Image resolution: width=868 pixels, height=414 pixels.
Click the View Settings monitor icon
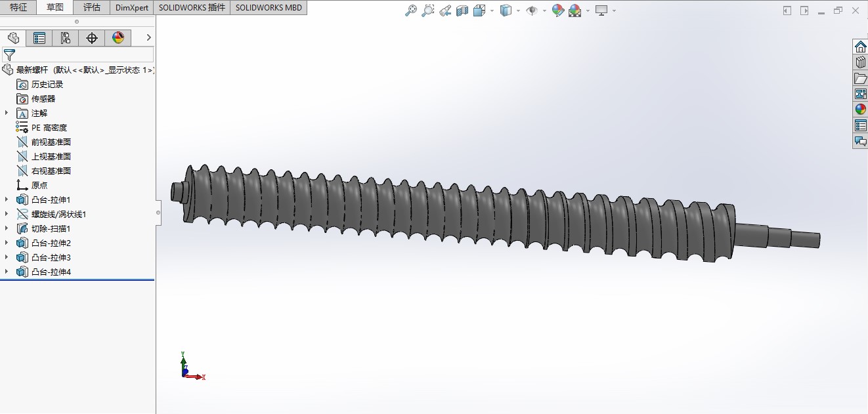601,10
